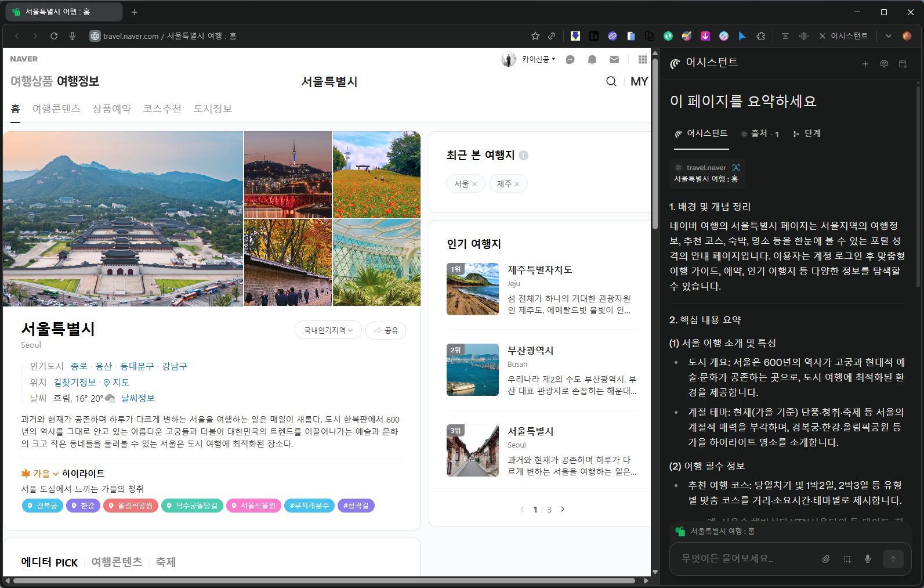924x588 pixels.
Task: Open the 날씨정보 link
Action: click(138, 398)
